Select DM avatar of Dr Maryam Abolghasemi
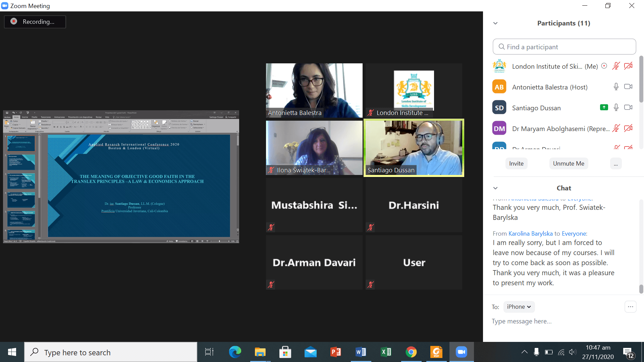644x362 pixels. pos(499,128)
